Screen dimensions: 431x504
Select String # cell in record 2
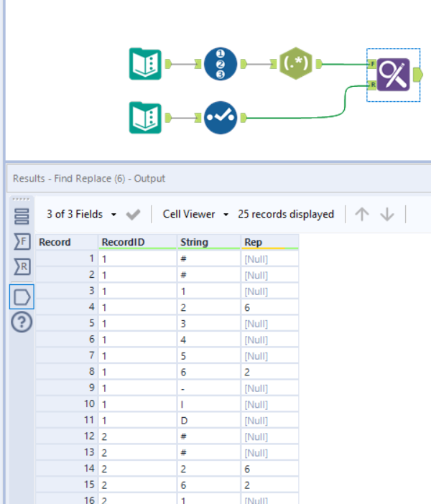209,275
